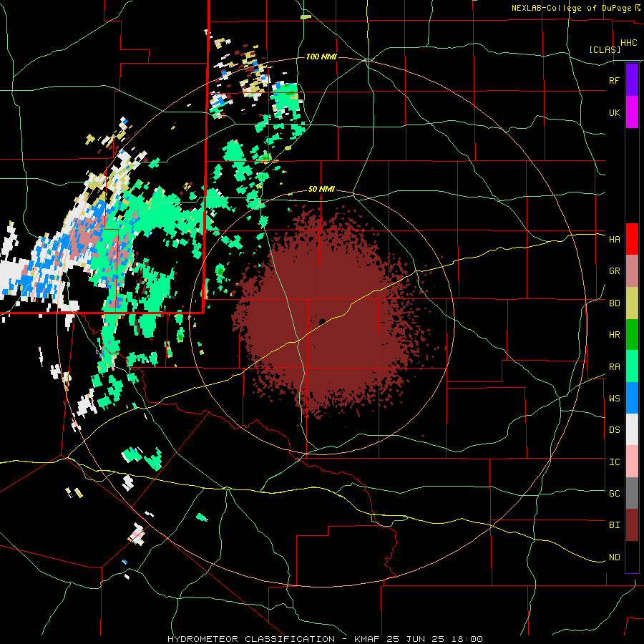The width and height of the screenshot is (644, 644).
Task: Select the dusty pink GR color block
Action: coord(632,271)
